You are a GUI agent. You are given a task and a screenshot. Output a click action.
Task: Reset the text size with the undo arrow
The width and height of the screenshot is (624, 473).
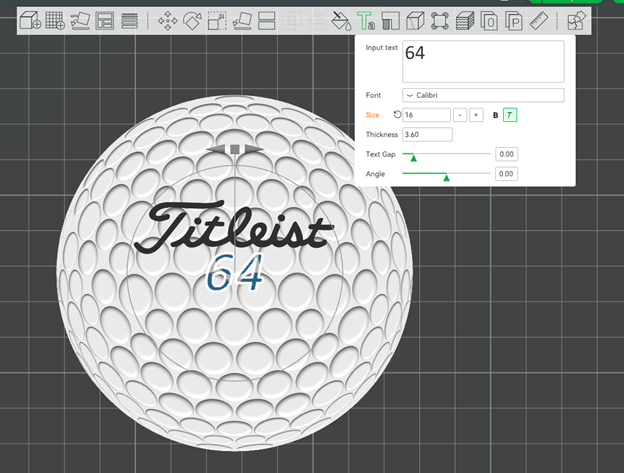pyautogui.click(x=397, y=115)
